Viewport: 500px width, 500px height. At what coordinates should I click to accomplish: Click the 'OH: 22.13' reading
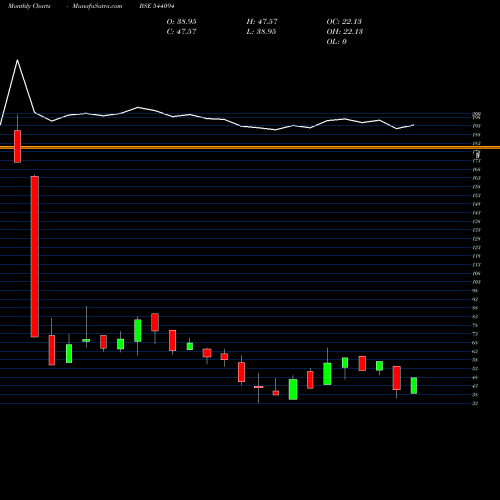click(345, 32)
